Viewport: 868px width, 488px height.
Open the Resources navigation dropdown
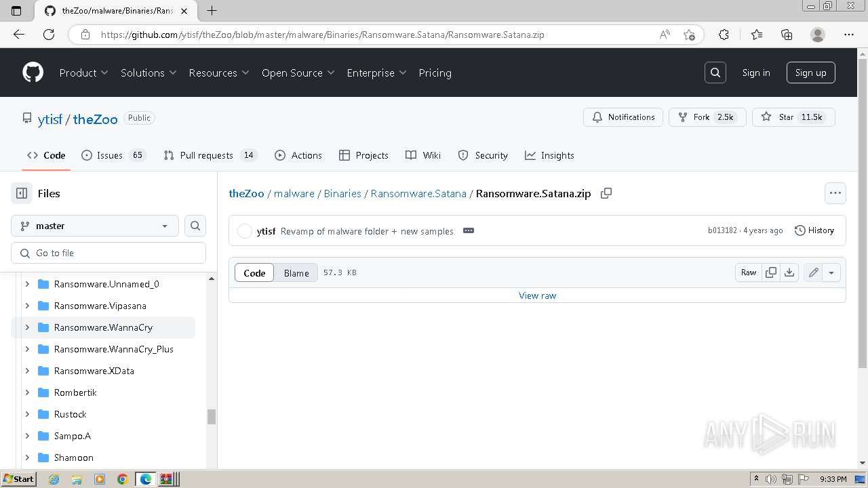pyautogui.click(x=219, y=73)
